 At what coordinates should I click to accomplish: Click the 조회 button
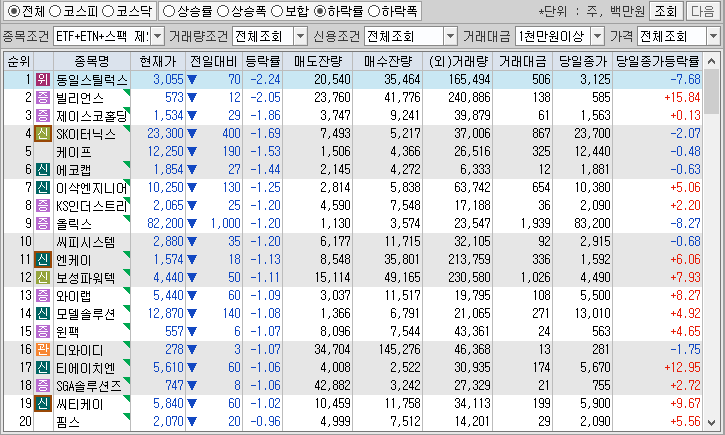pos(666,11)
